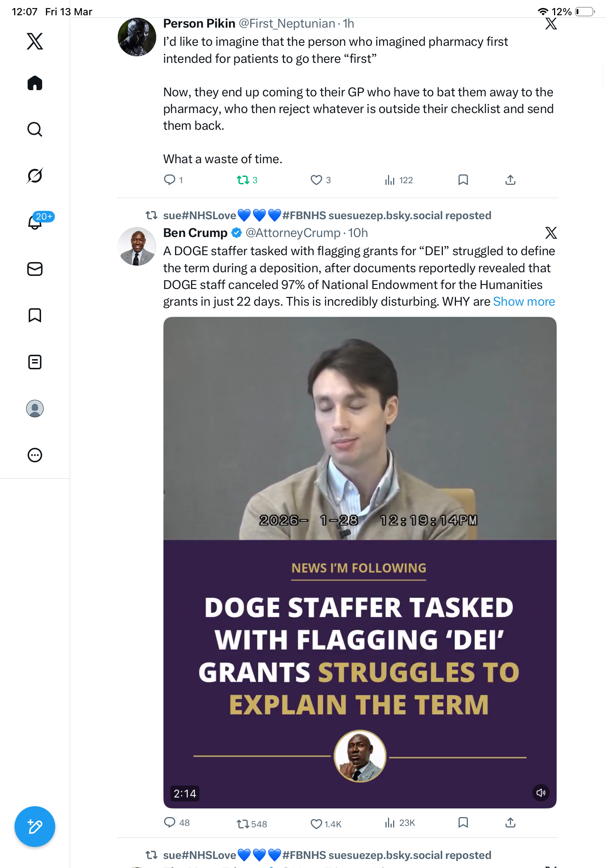Bookmark the Ben Crump post
606x868 pixels.
[463, 823]
